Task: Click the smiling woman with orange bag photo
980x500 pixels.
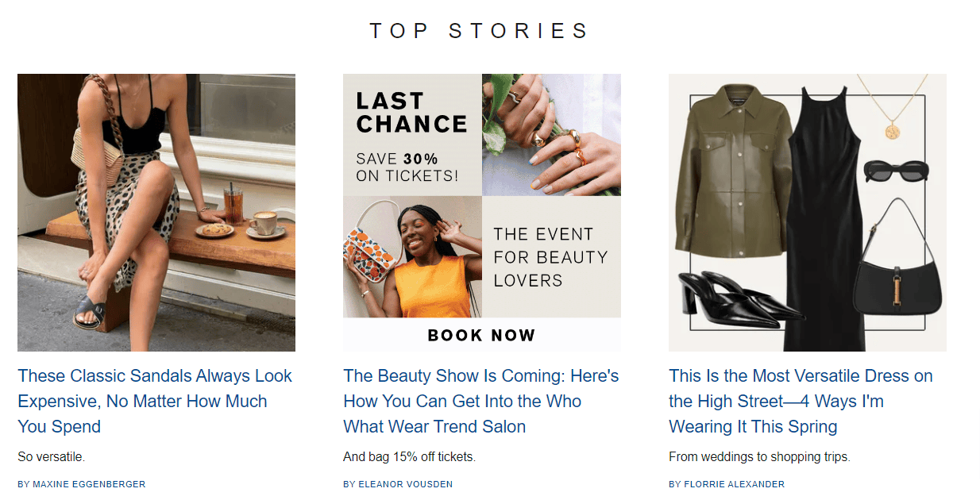Action: 411,257
